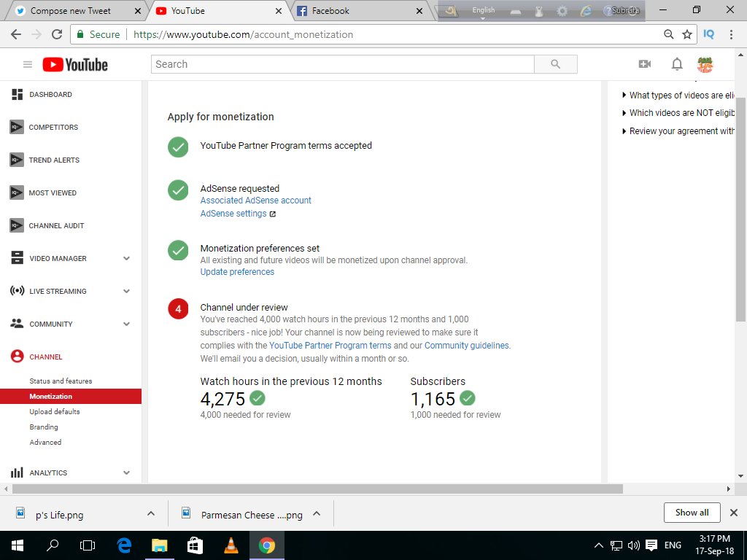Open Windows taskbar search
Screen dimensions: 747x560
pos(53,545)
